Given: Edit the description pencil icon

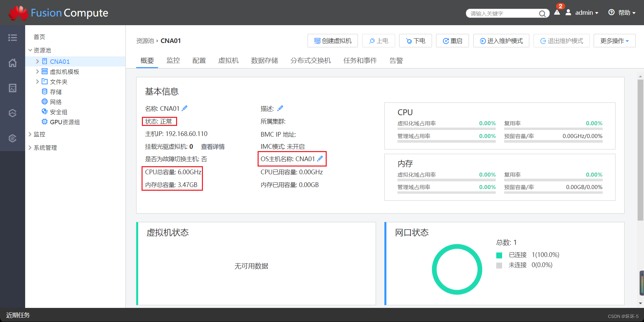Looking at the screenshot, I should (280, 108).
